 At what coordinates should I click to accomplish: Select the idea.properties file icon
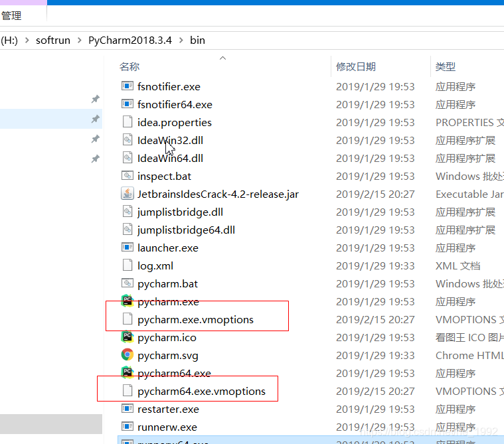click(x=127, y=122)
